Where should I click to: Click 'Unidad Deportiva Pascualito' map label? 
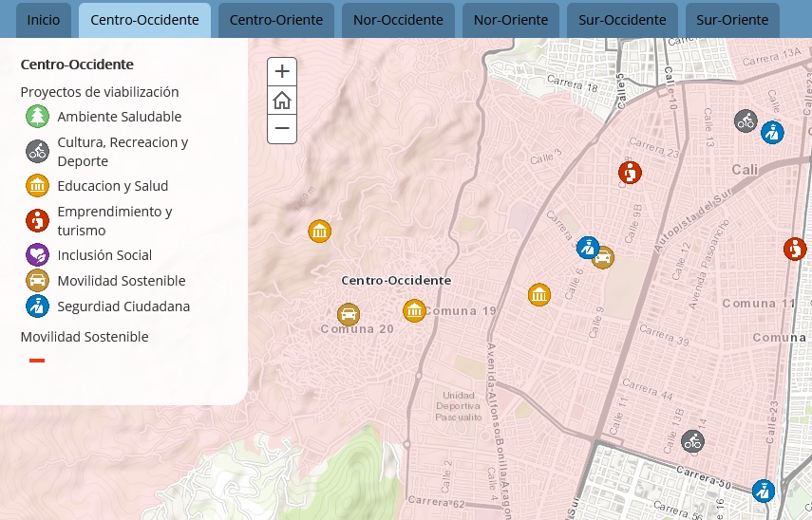pyautogui.click(x=459, y=406)
